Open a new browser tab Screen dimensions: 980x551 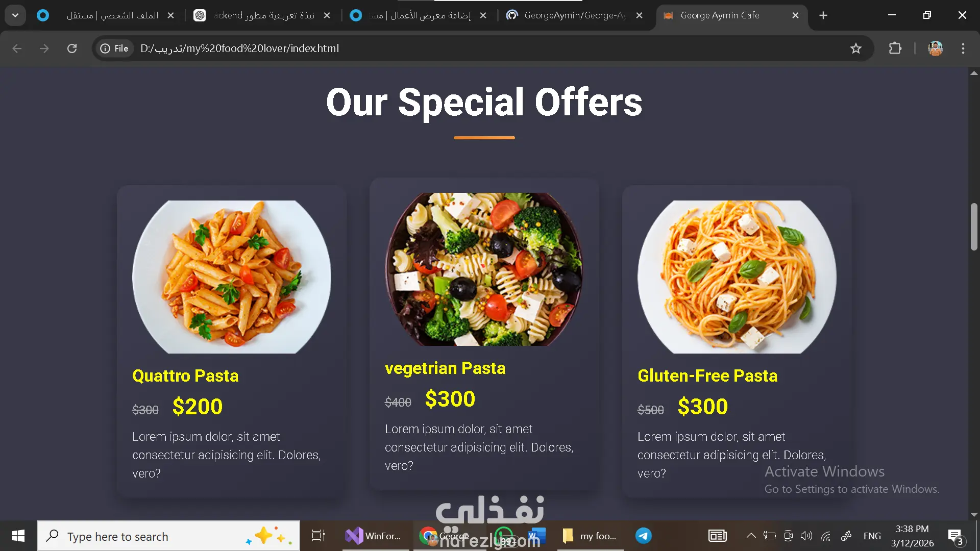(823, 15)
